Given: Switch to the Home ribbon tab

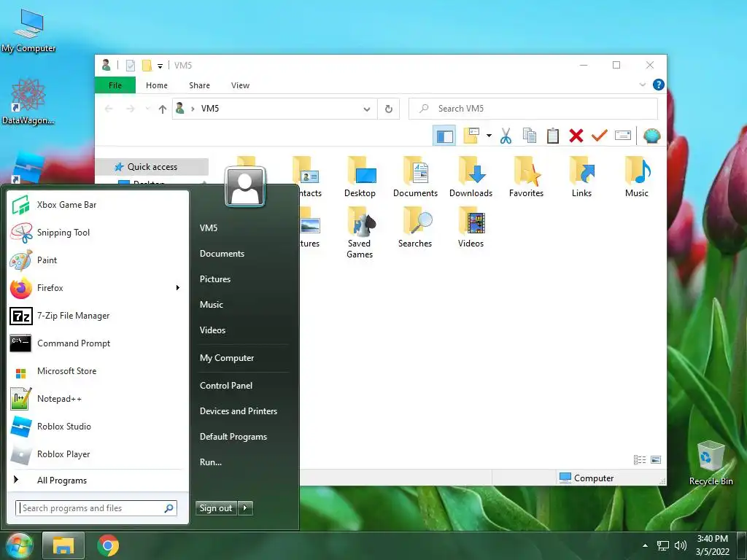Looking at the screenshot, I should pos(157,85).
